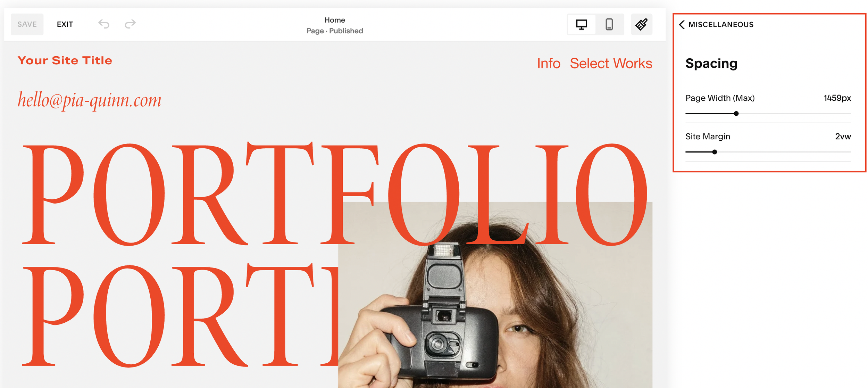Click the Home page title text
Viewport: 868px width, 388px height.
[x=335, y=20]
